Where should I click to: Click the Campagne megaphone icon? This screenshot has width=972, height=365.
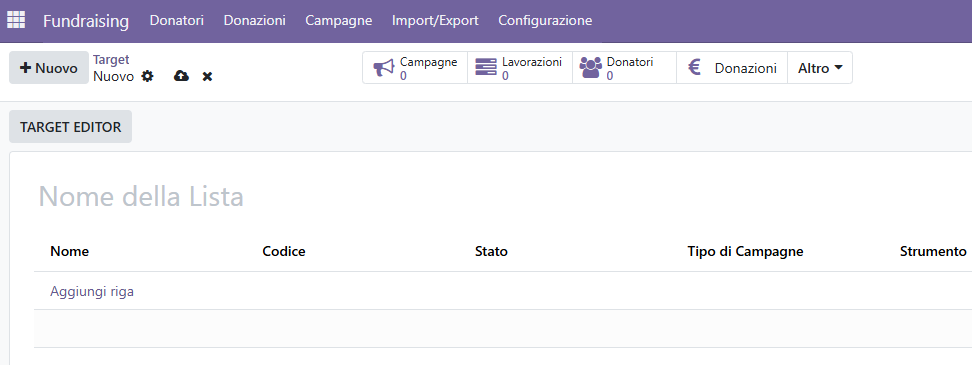[x=384, y=68]
